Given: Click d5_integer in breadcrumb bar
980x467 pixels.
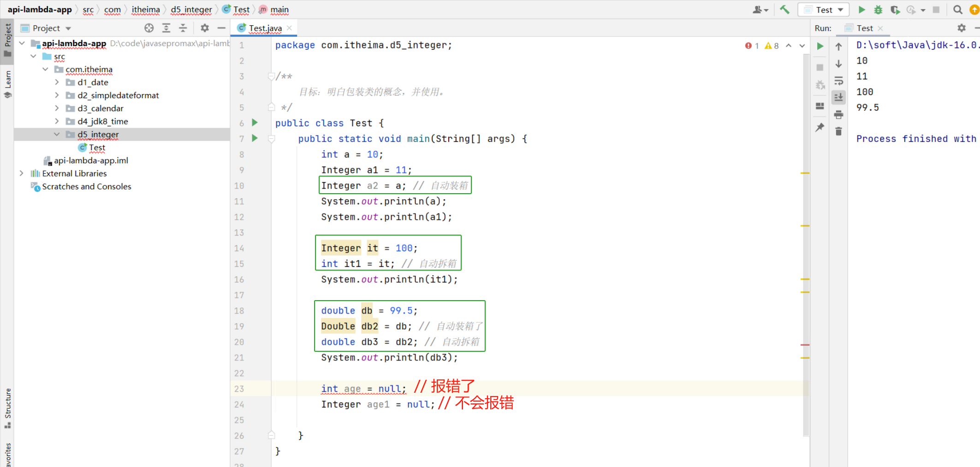Looking at the screenshot, I should tap(191, 10).
